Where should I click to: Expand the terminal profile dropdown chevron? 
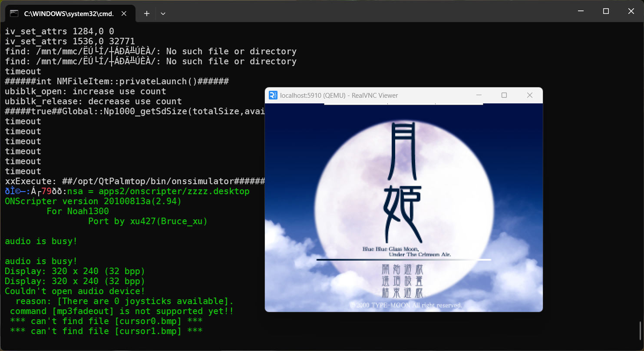tap(163, 13)
